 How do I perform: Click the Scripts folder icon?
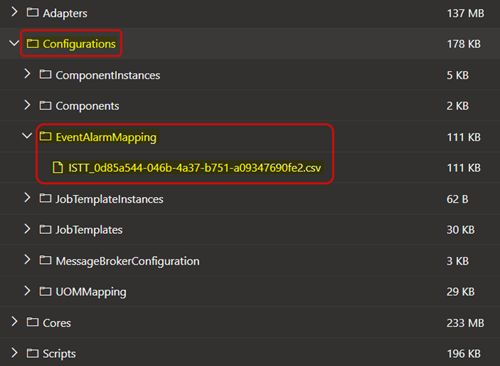pos(33,353)
